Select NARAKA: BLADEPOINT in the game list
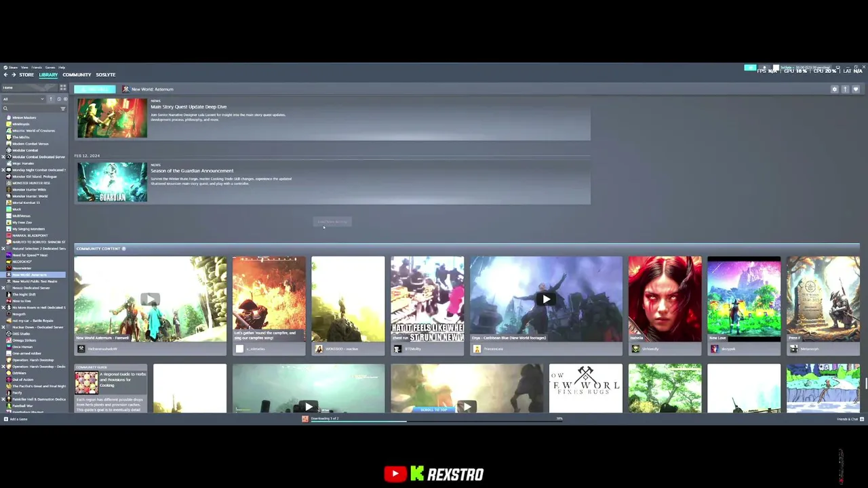The image size is (868, 488). 31,235
